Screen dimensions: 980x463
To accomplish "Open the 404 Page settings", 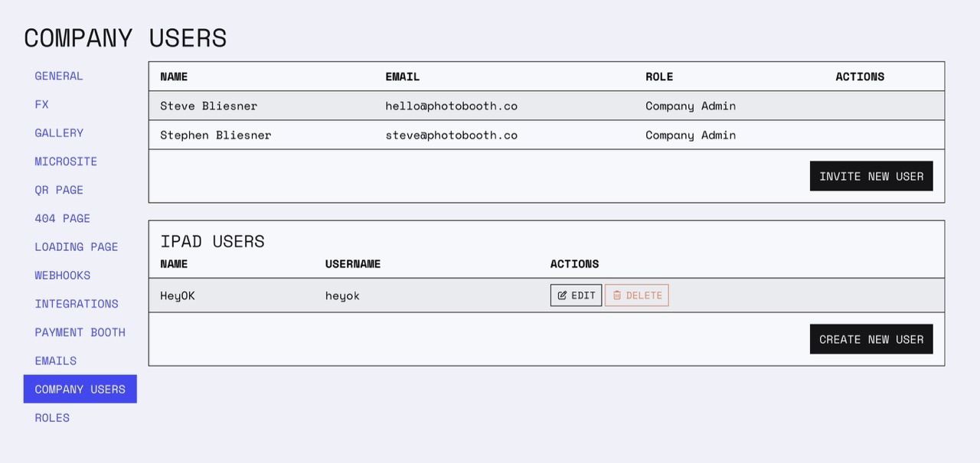I will click(62, 218).
